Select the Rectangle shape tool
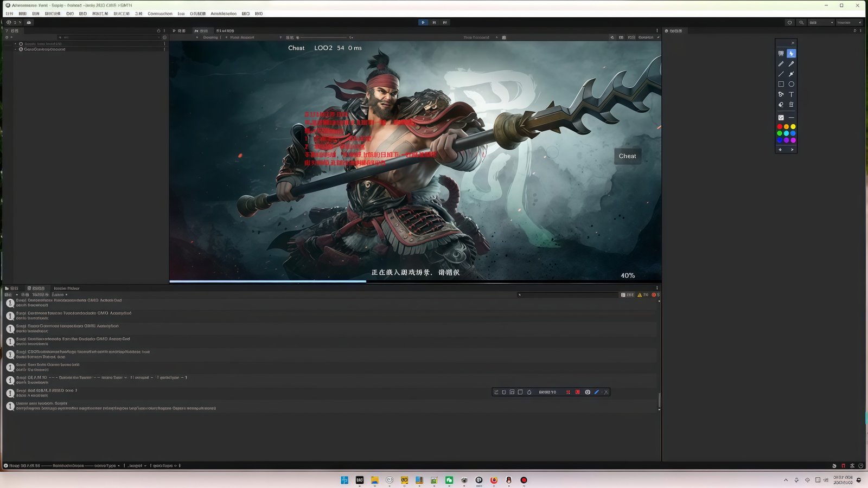 pos(781,84)
